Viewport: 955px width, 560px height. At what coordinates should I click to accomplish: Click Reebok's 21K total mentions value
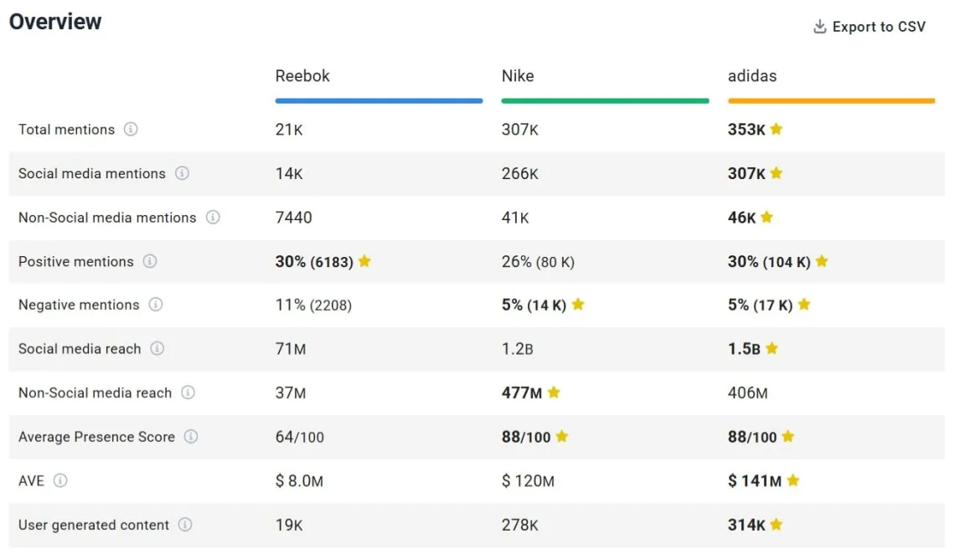[x=289, y=130]
